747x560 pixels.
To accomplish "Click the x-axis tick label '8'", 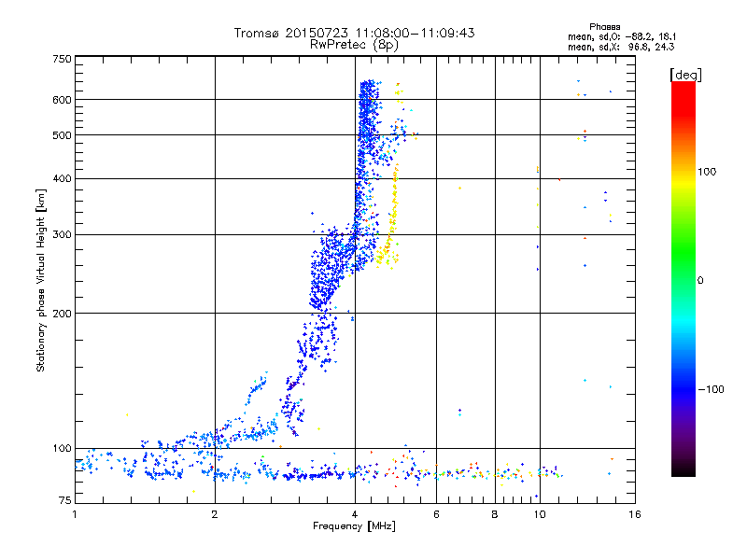I will [495, 514].
